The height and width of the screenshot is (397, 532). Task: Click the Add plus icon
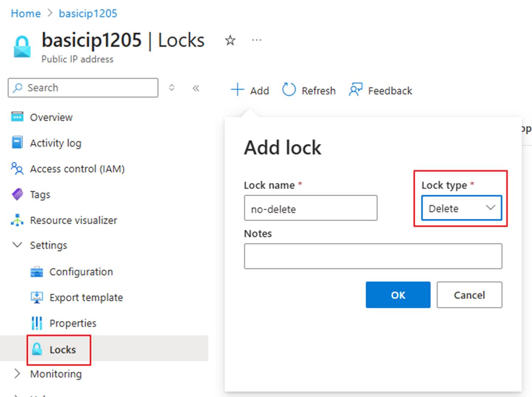[x=237, y=90]
